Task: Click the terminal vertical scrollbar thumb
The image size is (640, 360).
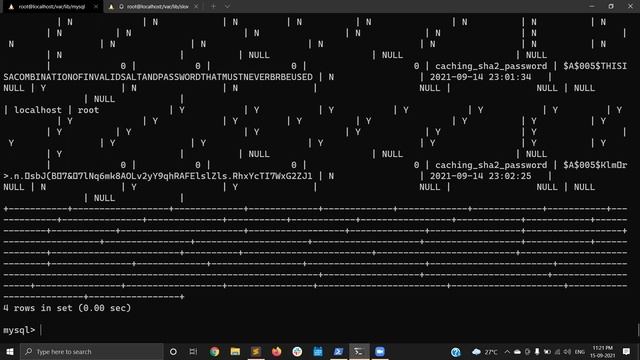Action: click(638, 329)
